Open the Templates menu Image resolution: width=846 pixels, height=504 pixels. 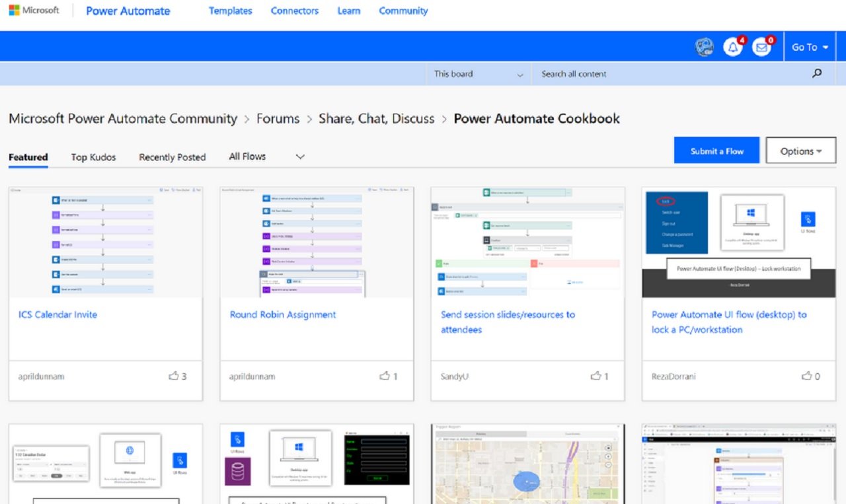point(230,11)
